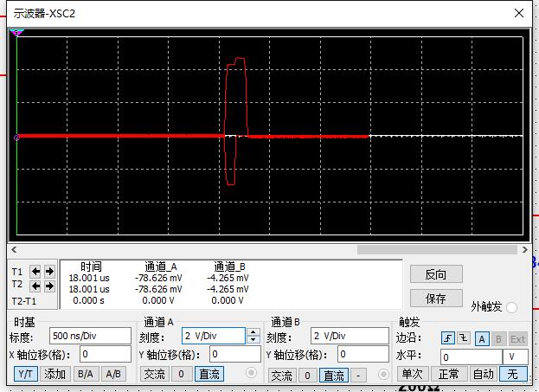
Task: Click T2-T1 time value 0.000 s
Action: click(x=88, y=300)
